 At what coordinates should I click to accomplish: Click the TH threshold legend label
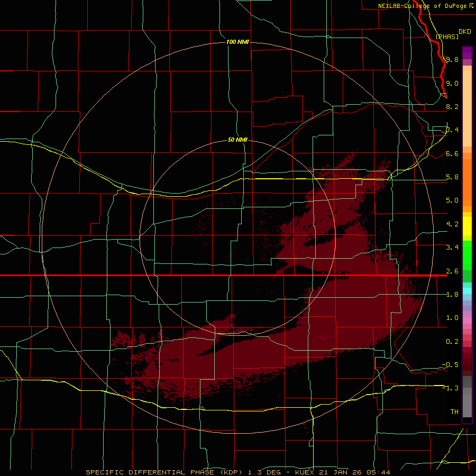(x=454, y=412)
